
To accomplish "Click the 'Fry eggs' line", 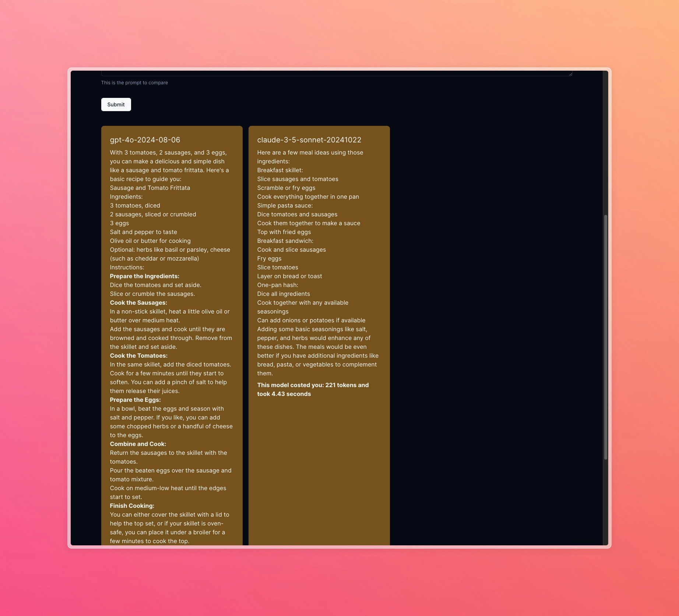I will point(269,258).
